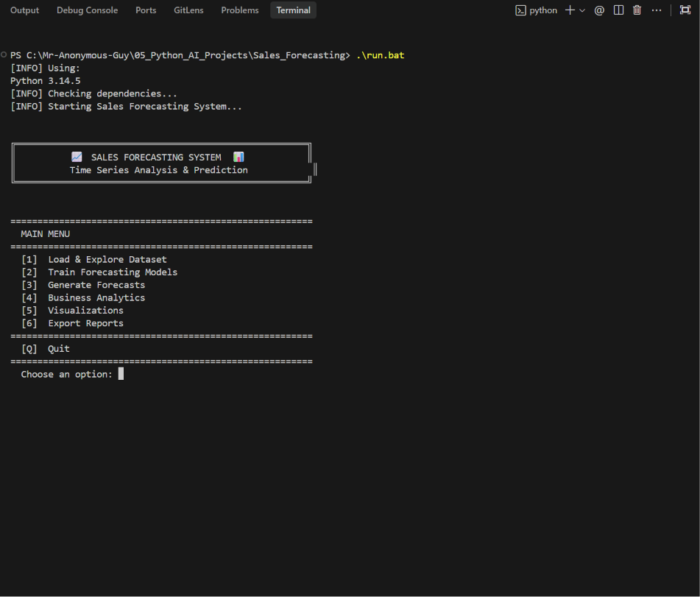Split the terminal pane
700x597 pixels.
[618, 10]
